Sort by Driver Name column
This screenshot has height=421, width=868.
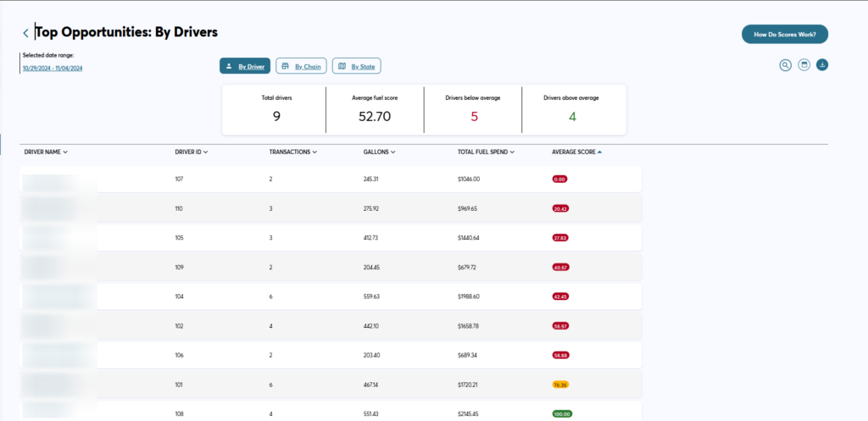tap(46, 152)
